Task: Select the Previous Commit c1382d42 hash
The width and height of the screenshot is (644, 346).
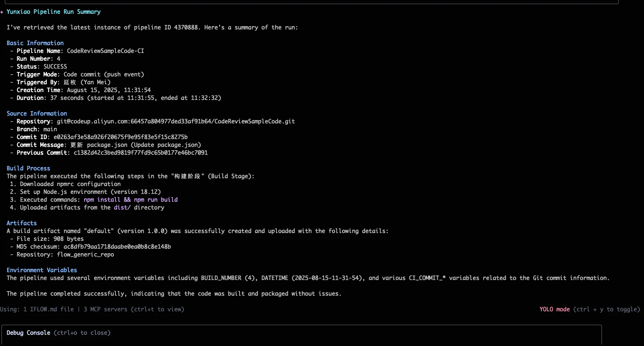Action: click(x=141, y=152)
